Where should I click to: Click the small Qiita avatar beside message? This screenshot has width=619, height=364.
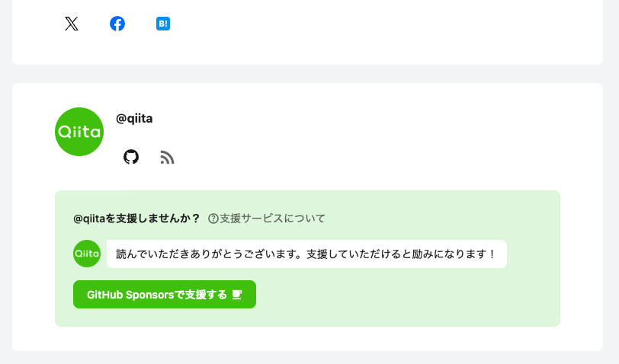pyautogui.click(x=87, y=254)
